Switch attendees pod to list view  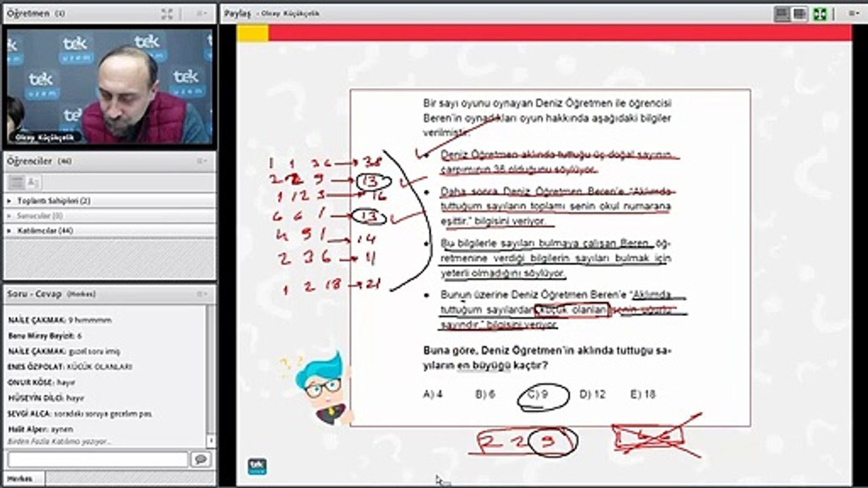click(16, 182)
